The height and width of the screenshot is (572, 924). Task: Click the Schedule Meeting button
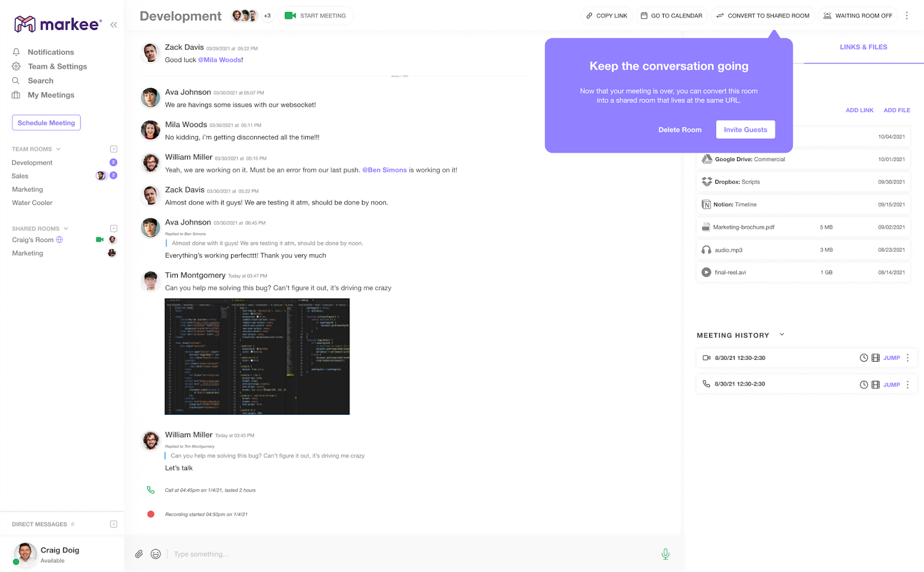click(x=46, y=122)
